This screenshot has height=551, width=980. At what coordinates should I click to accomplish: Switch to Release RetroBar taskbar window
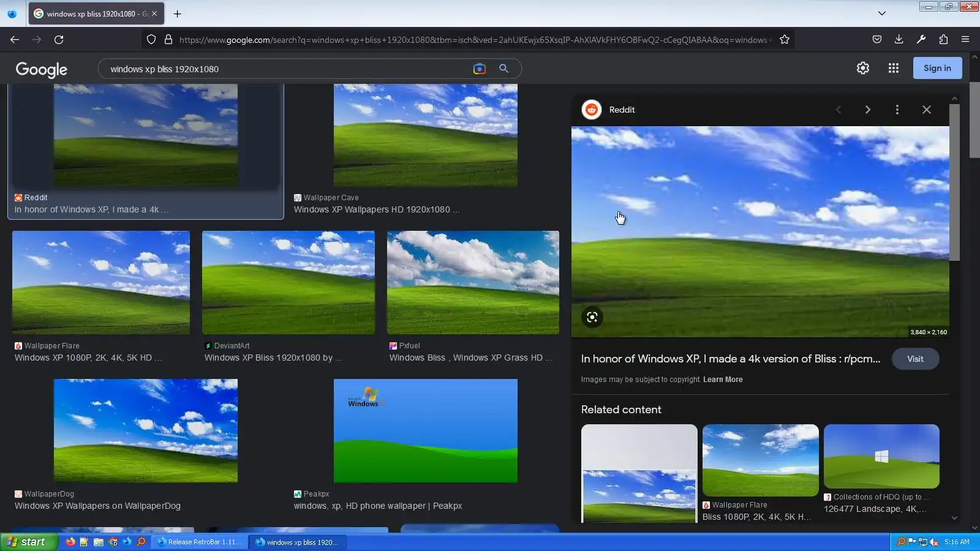[x=200, y=542]
